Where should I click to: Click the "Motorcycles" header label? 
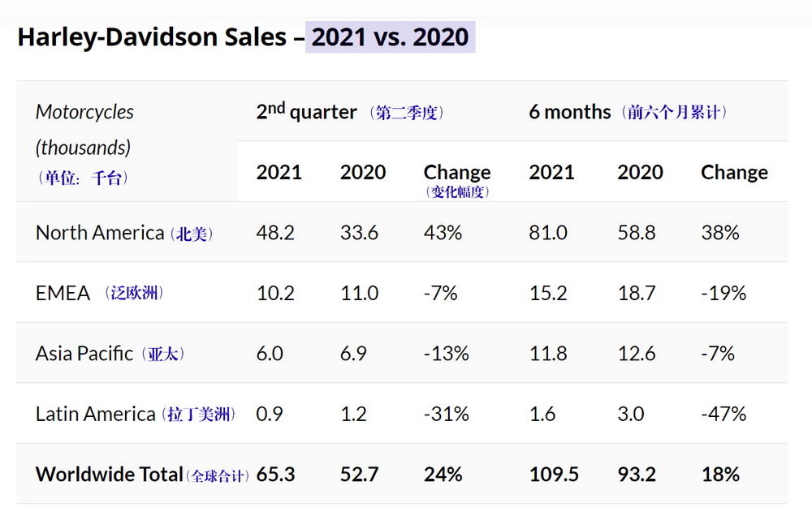tap(84, 112)
